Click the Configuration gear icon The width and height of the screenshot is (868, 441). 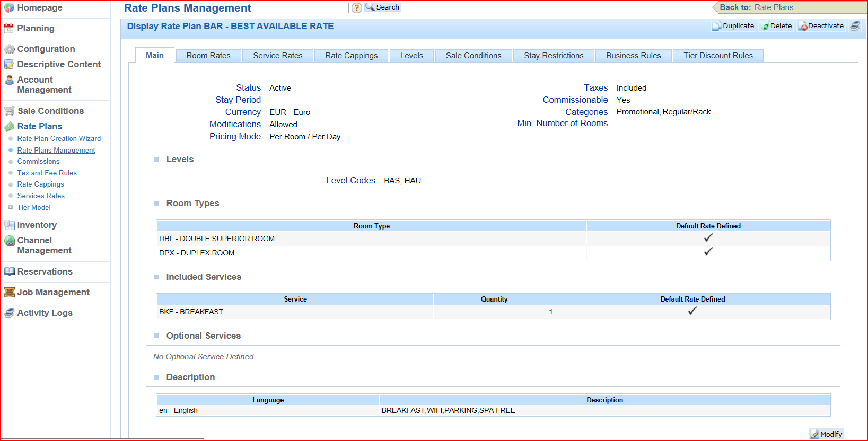(x=9, y=49)
